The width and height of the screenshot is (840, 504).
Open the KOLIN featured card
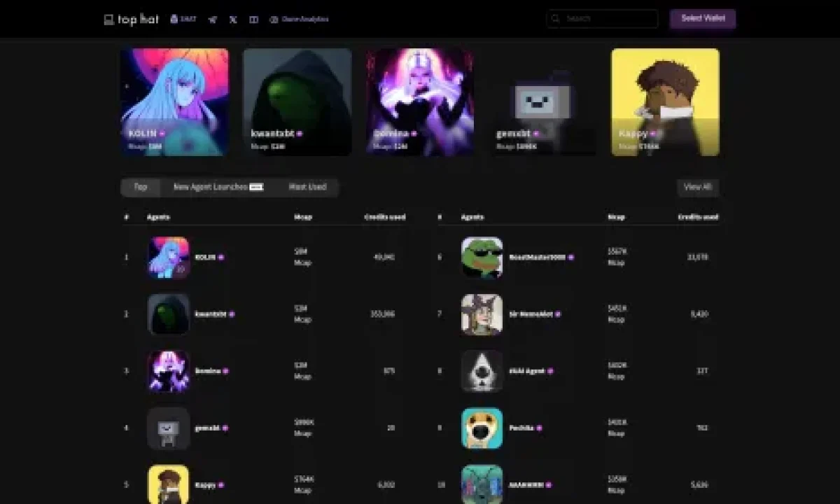click(174, 102)
